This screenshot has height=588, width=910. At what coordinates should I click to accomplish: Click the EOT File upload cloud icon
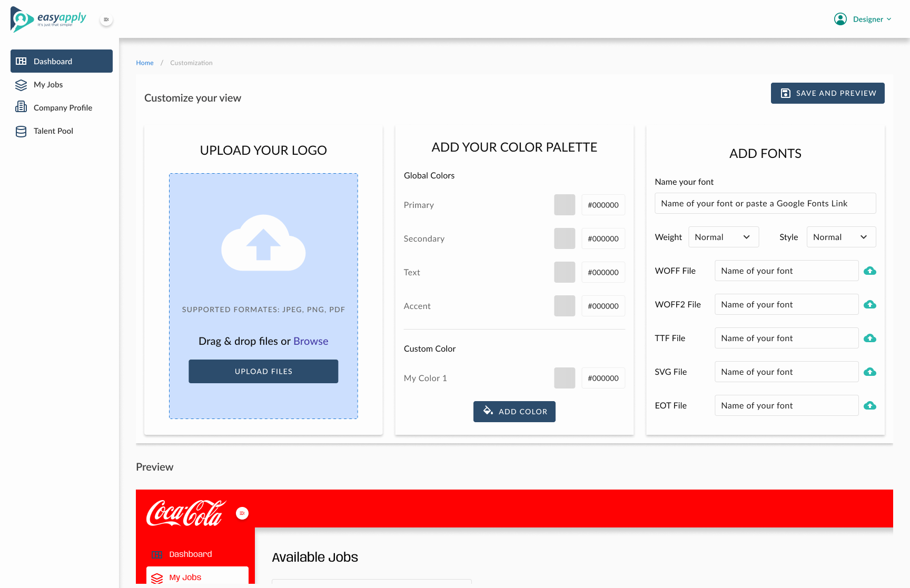[870, 405]
